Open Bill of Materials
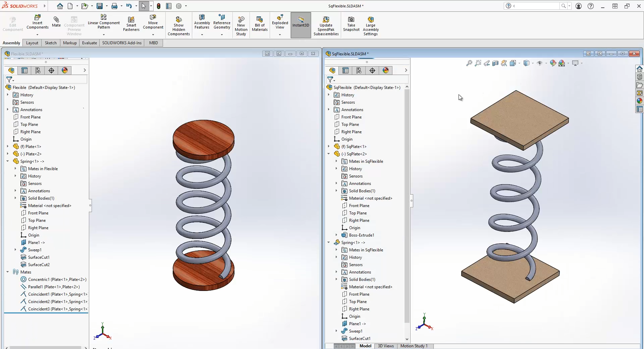 click(x=260, y=23)
